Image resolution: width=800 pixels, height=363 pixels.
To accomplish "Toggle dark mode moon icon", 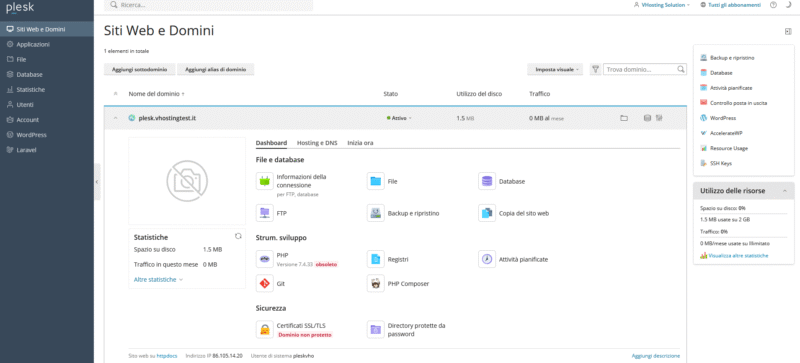I will click(790, 5).
